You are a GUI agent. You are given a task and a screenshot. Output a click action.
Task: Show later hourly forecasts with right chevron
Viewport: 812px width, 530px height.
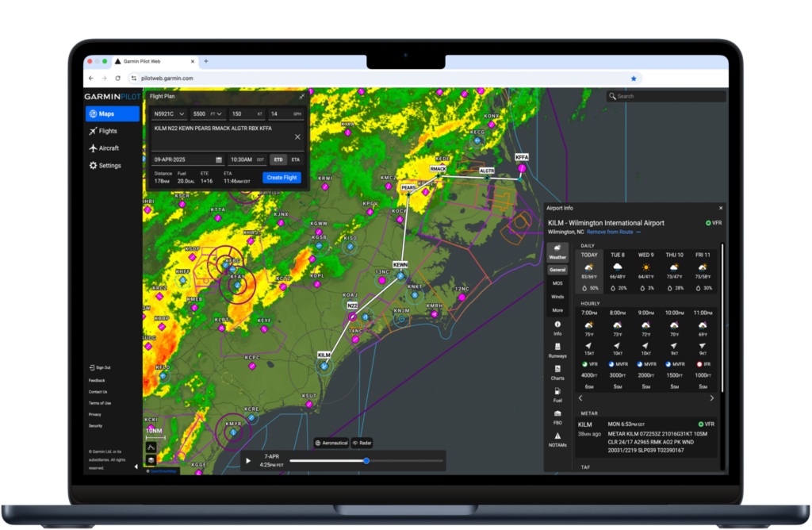click(x=711, y=397)
